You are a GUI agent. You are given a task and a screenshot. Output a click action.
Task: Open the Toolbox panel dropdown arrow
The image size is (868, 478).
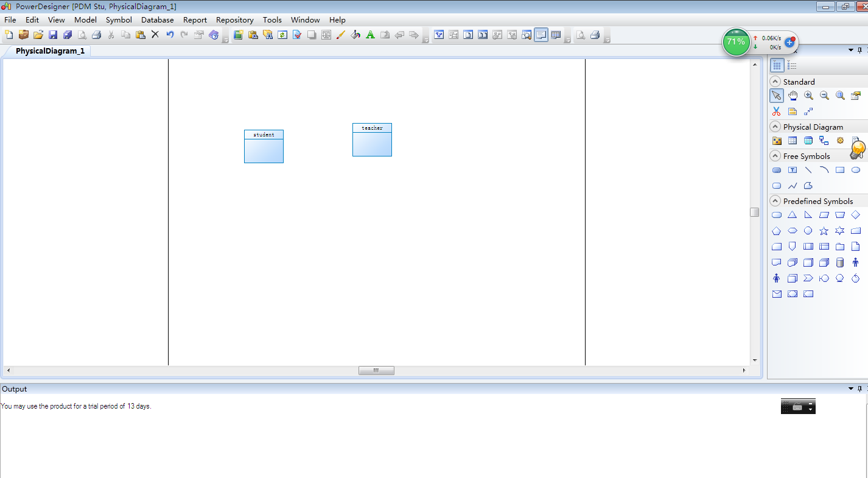pos(851,50)
